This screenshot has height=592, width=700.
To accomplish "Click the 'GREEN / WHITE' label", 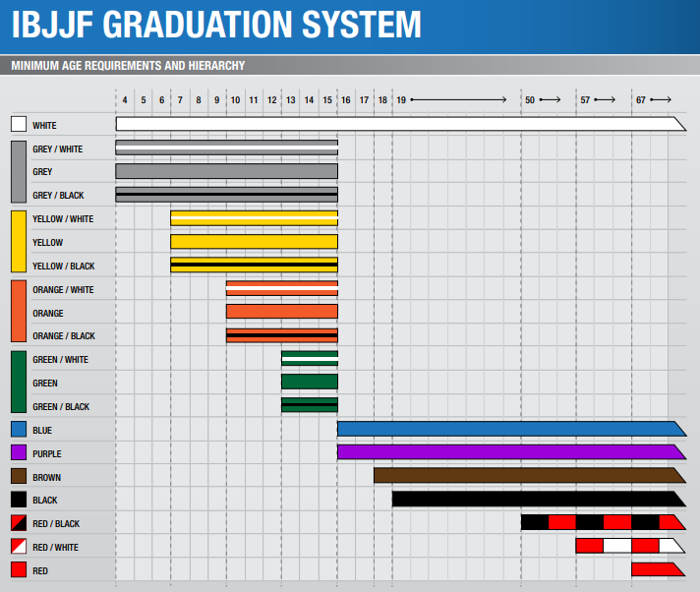I will click(60, 360).
